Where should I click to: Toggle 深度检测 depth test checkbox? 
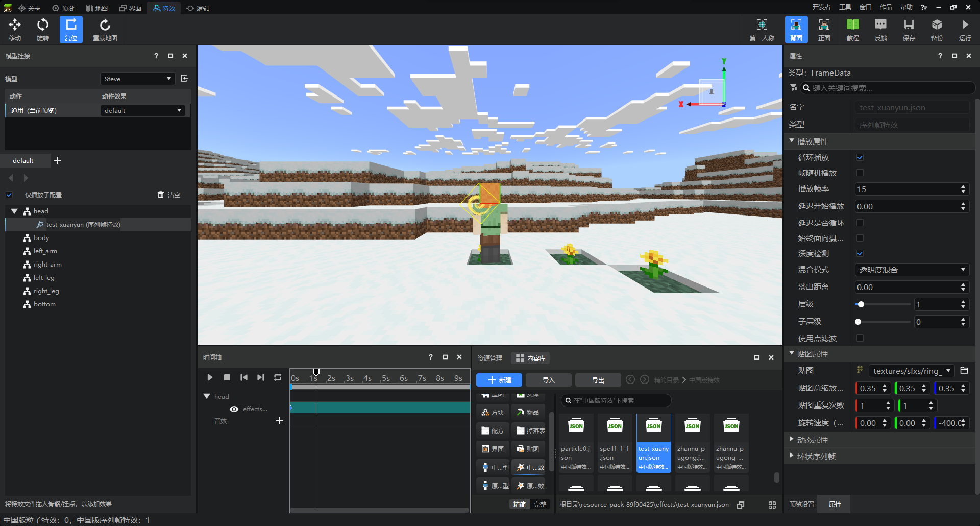tap(860, 253)
